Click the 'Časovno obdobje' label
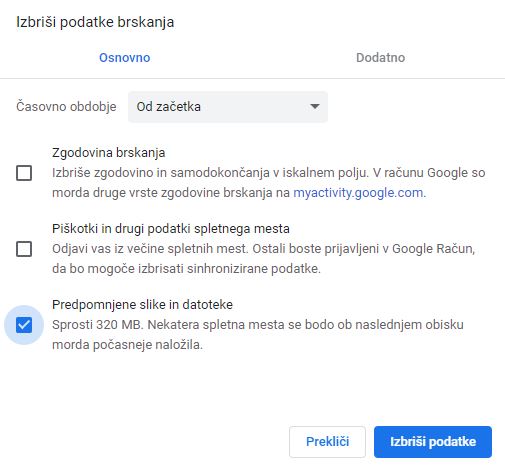505x472 pixels. point(66,107)
